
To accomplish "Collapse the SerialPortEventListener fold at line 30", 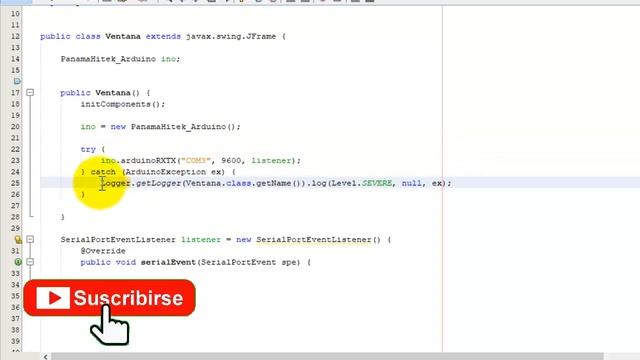I will [30, 240].
